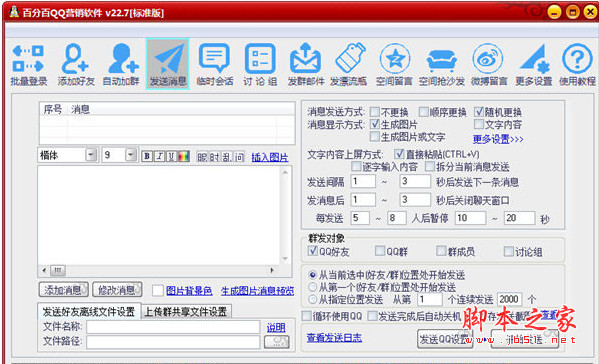Click the 发送QQ设置 button

pyautogui.click(x=445, y=339)
